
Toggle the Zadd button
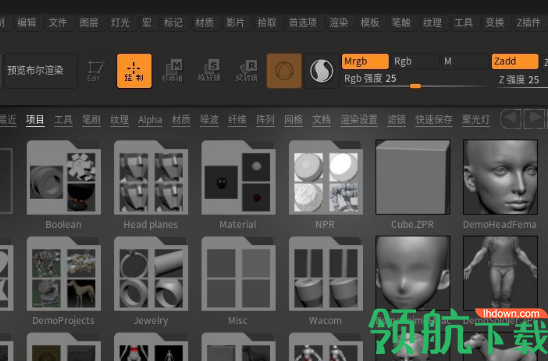pyautogui.click(x=515, y=62)
